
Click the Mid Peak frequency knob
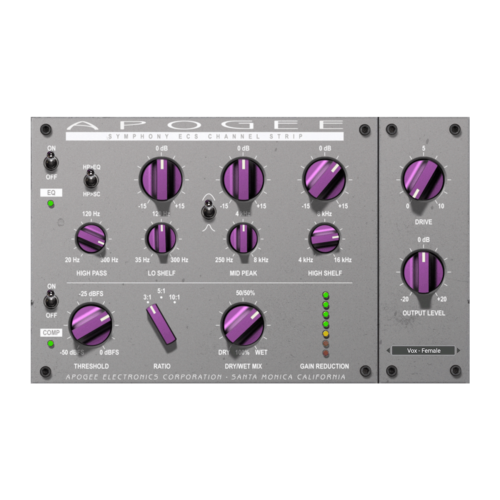click(x=243, y=238)
